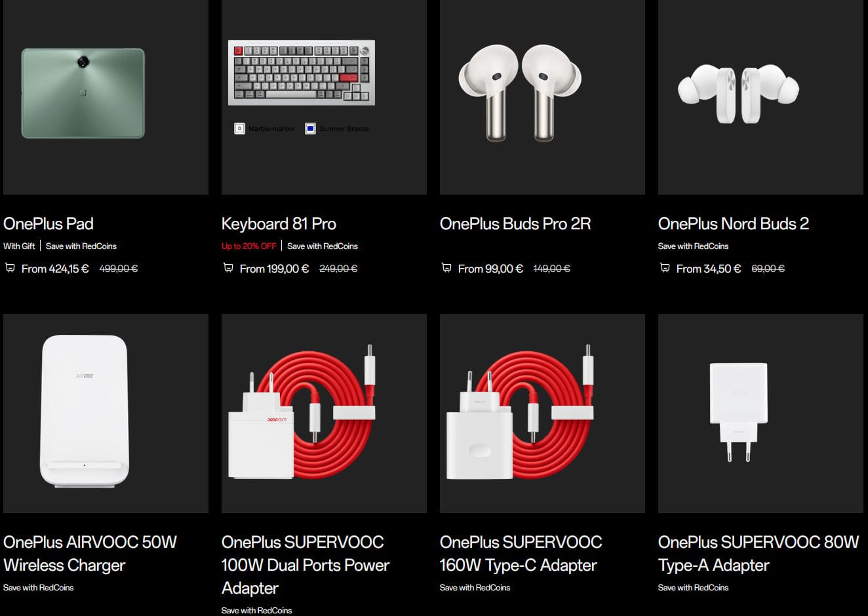Choose the Summer Breeze keyboard color swatch

[311, 128]
